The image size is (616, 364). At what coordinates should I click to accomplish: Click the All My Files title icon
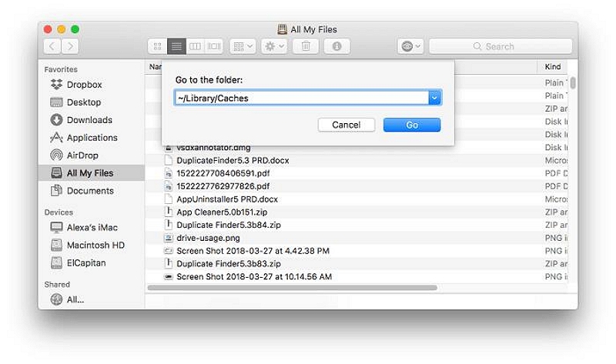tap(282, 29)
